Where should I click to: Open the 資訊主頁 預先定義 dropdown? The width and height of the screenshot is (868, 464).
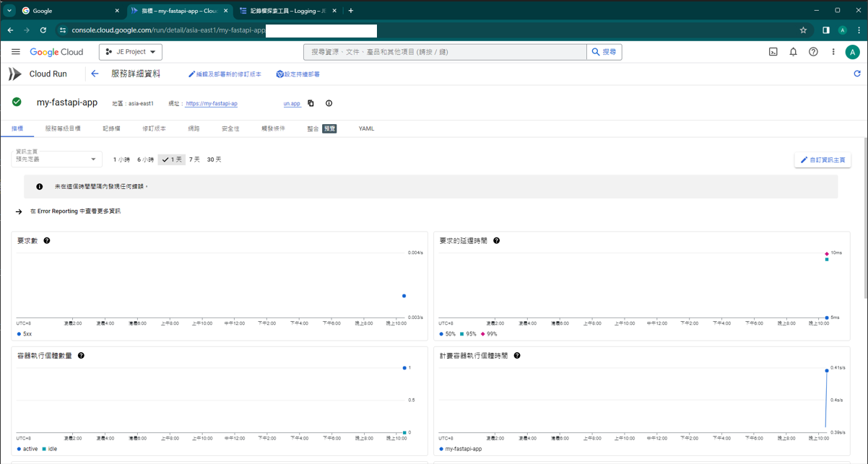tap(57, 159)
